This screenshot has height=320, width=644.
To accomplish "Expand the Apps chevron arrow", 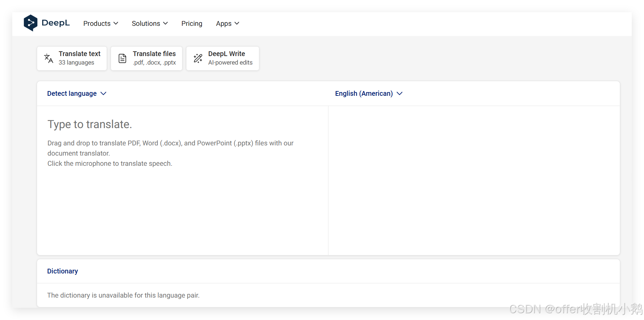I will coord(237,23).
